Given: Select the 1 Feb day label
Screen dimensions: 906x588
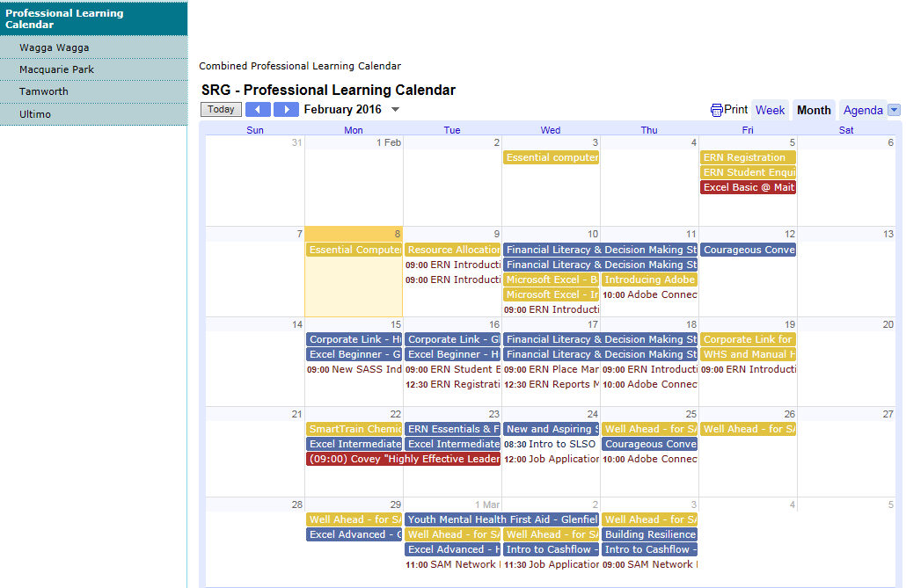Looking at the screenshot, I should 388,142.
